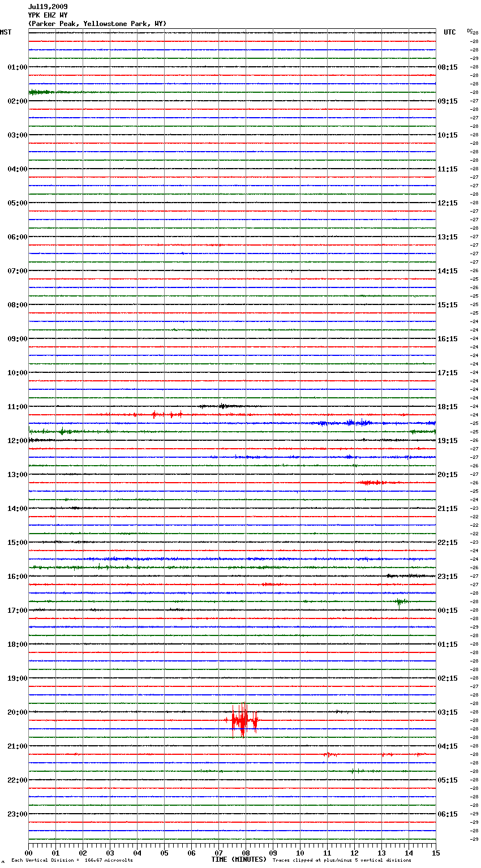The height and width of the screenshot is (868, 481).
Task: Click the Each Vertical Division microvolts note
Action: click(x=72, y=861)
